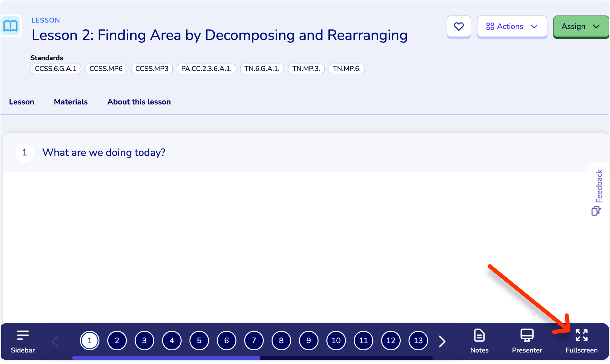Open the Notes panel icon
The width and height of the screenshot is (610, 364).
[479, 335]
